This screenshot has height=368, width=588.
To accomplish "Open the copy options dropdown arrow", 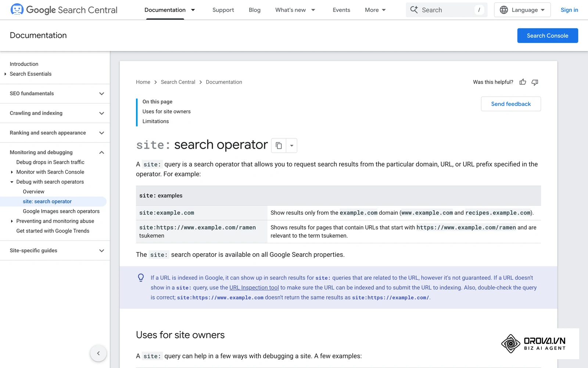I will click(292, 145).
